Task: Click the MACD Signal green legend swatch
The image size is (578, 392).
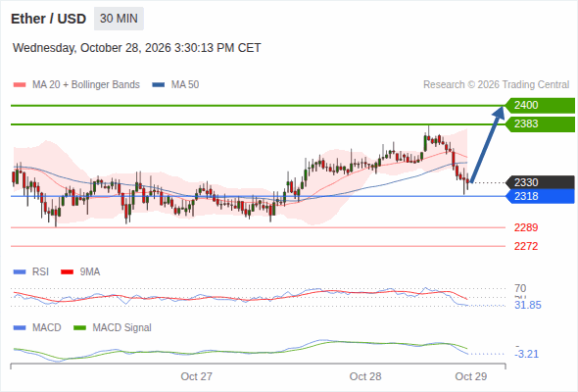Action: pyautogui.click(x=79, y=328)
